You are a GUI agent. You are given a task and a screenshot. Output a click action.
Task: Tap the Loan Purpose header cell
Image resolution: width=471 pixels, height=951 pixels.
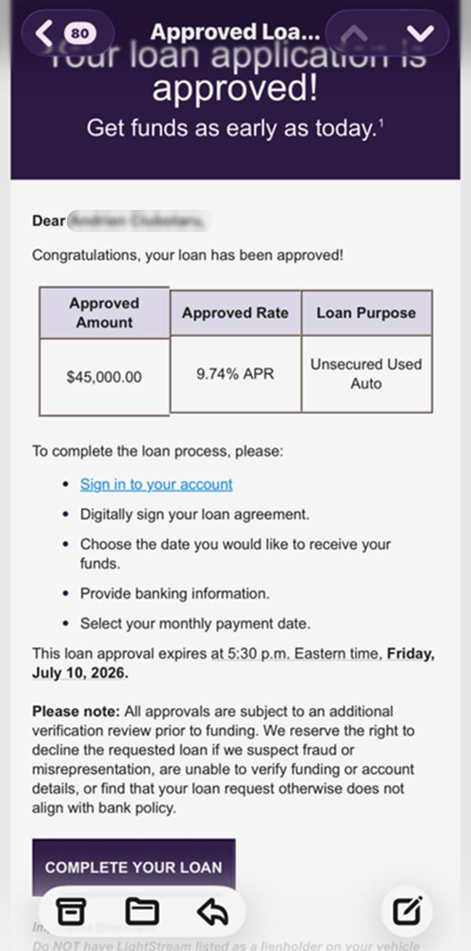(x=366, y=313)
